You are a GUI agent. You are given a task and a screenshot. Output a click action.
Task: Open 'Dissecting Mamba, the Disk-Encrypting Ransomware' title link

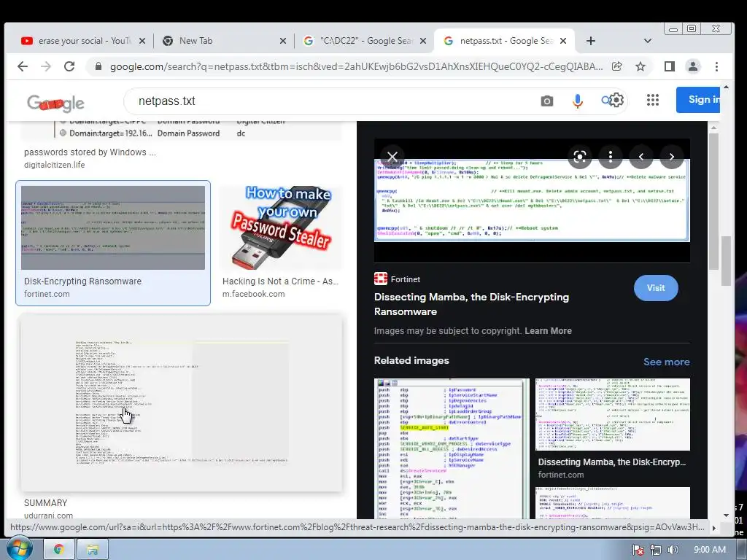(x=471, y=304)
